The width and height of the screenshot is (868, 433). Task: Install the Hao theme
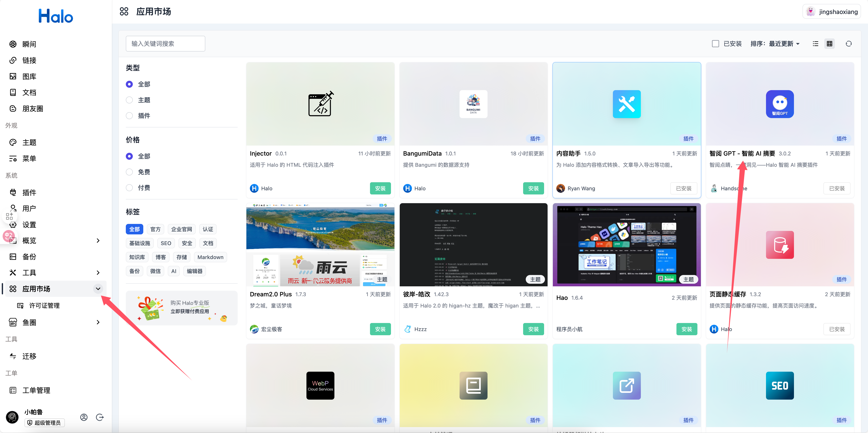coord(687,329)
